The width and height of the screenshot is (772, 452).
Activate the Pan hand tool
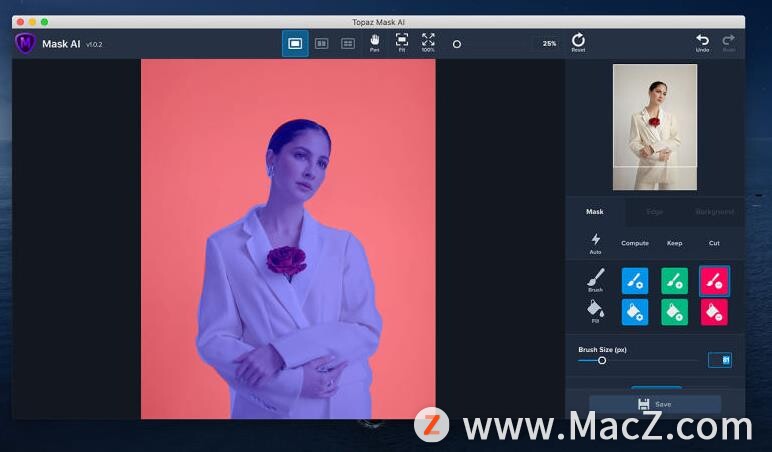point(375,43)
